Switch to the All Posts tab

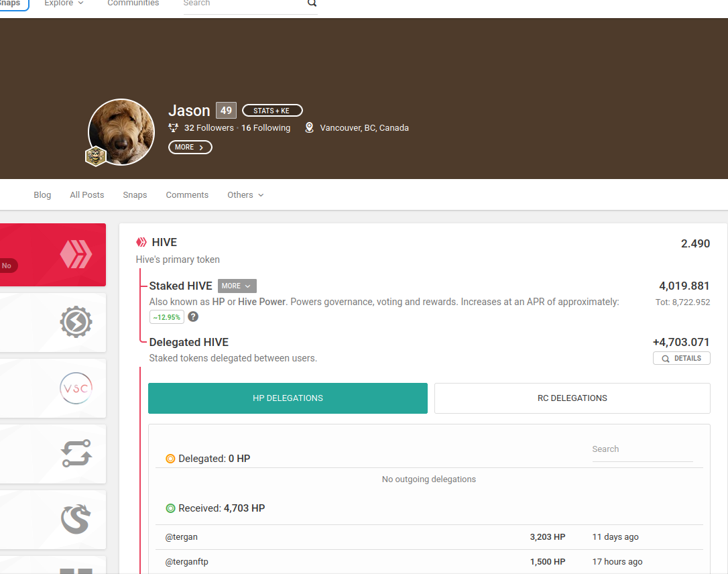tap(87, 195)
